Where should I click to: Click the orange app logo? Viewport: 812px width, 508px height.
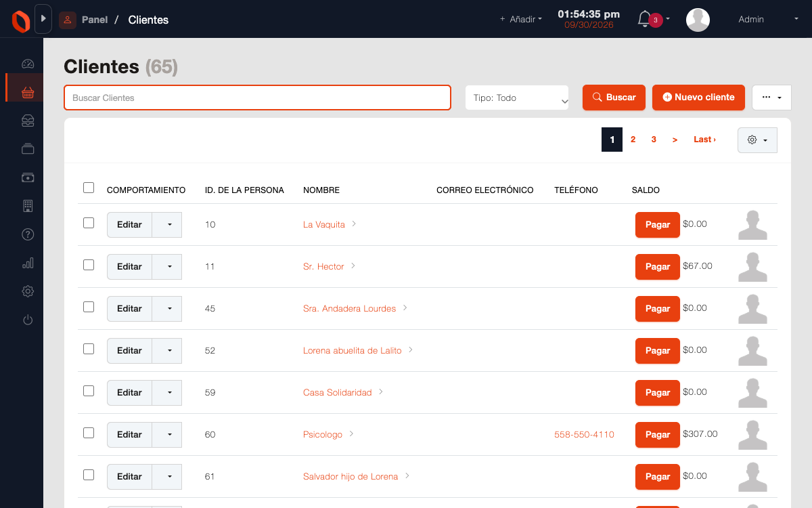[x=21, y=20]
